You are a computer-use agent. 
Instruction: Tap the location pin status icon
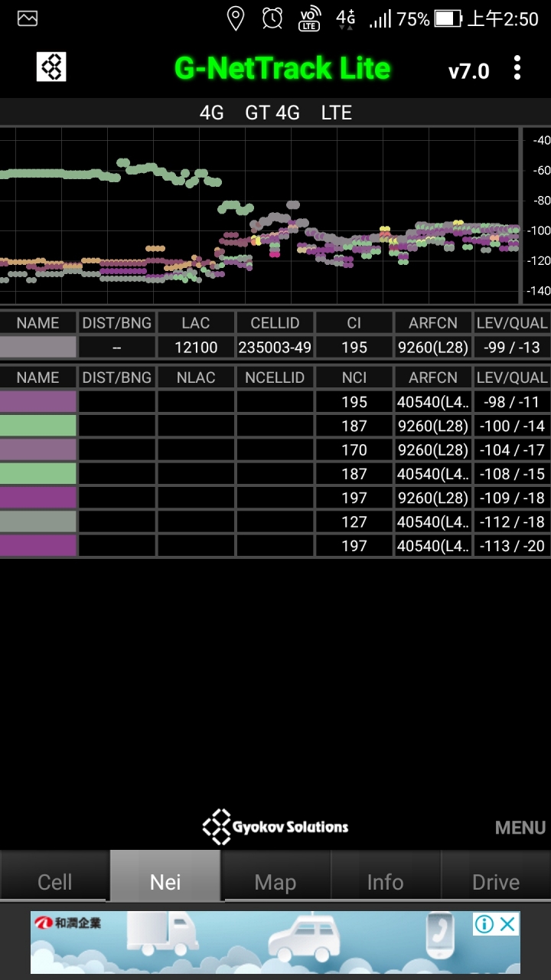(x=236, y=18)
